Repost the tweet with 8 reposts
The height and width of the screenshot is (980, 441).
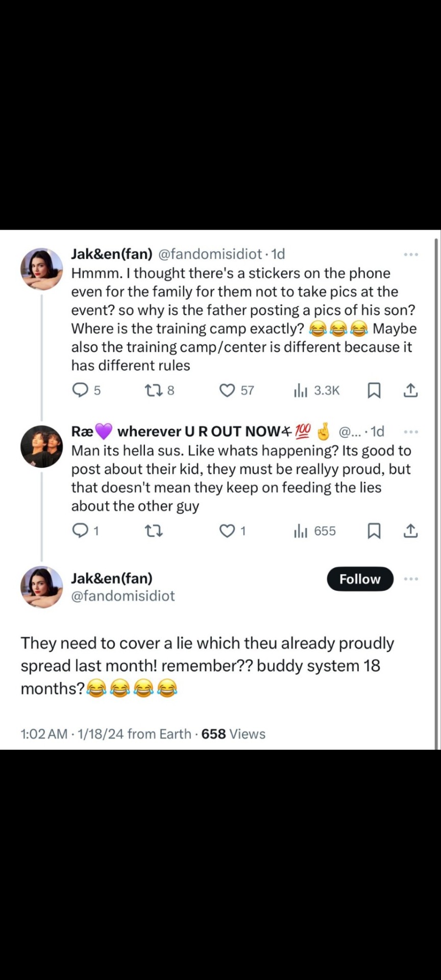(x=153, y=390)
